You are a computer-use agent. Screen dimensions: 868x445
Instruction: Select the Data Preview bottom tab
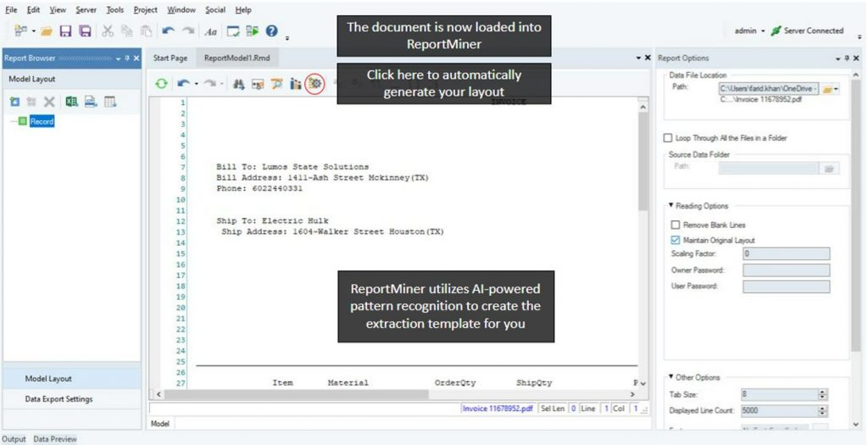55,439
